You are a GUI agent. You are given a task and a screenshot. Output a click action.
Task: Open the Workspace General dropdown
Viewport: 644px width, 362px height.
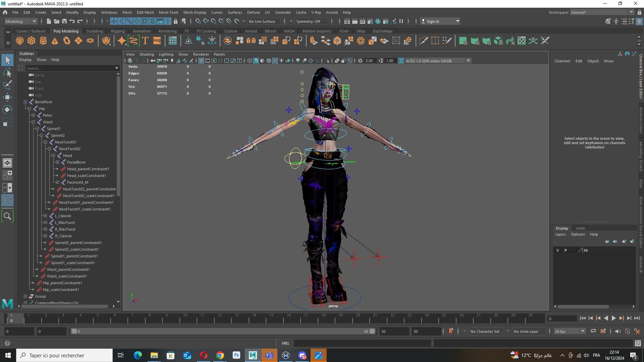point(602,12)
